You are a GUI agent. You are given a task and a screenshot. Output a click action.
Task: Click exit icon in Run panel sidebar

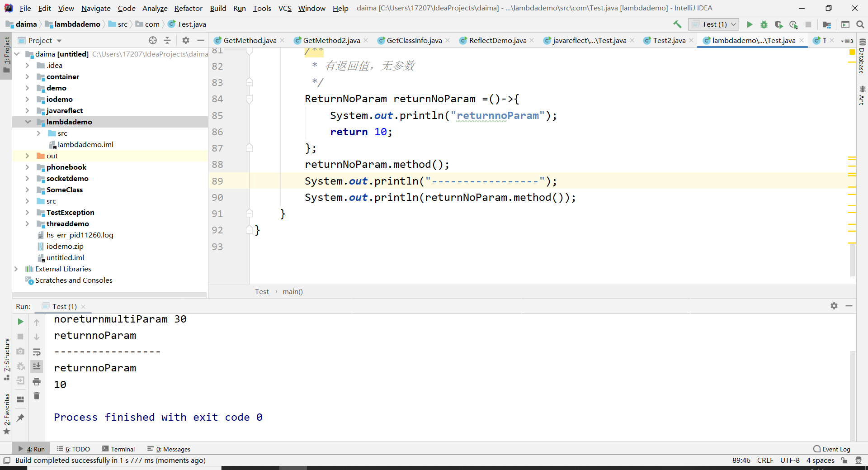coord(20,381)
